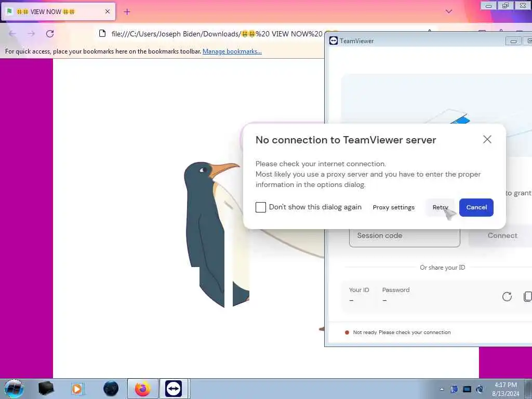The width and height of the screenshot is (532, 399).
Task: Click Retry to reconnect to TeamViewer server
Action: [440, 207]
